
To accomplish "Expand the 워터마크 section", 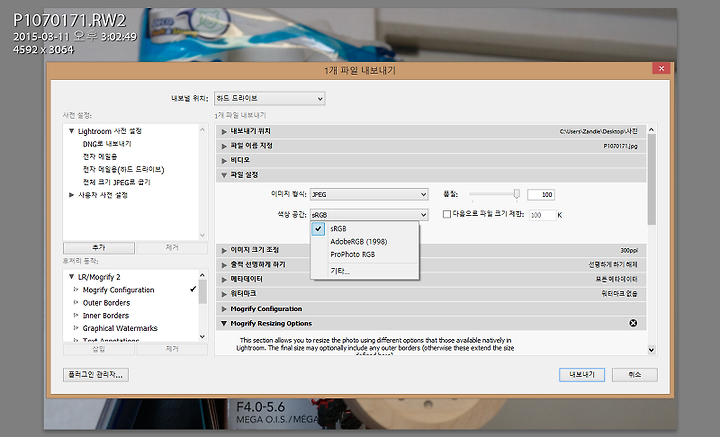I will 224,294.
